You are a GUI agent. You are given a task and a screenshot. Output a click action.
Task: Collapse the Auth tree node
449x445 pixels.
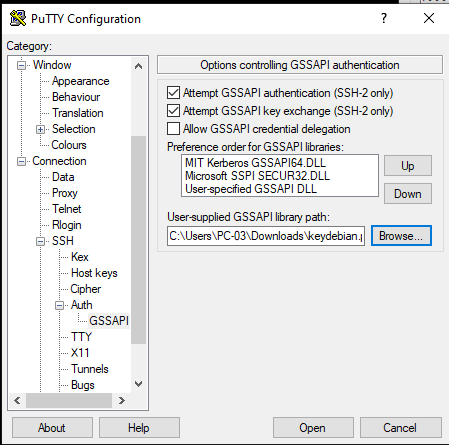60,305
